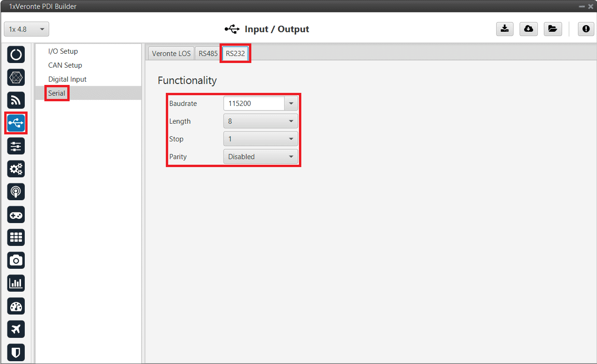The height and width of the screenshot is (364, 597).
Task: Switch to the Veronte LOS tab
Action: (171, 54)
